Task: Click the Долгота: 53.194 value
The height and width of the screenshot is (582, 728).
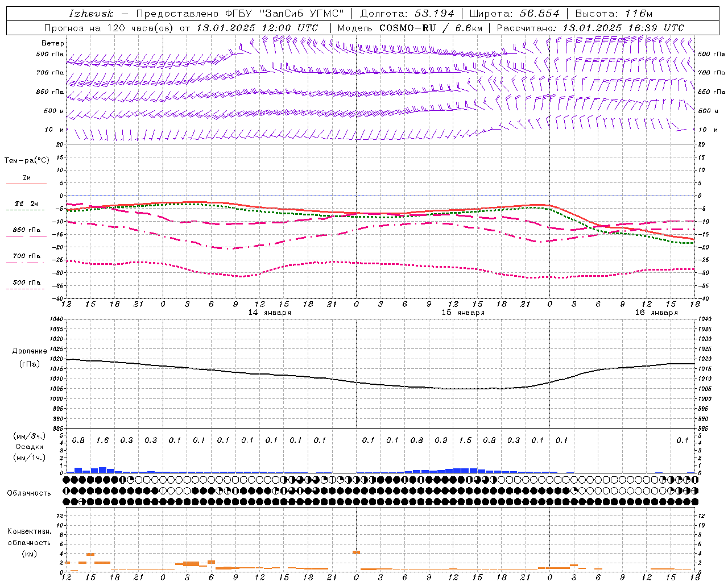Action: pos(407,14)
